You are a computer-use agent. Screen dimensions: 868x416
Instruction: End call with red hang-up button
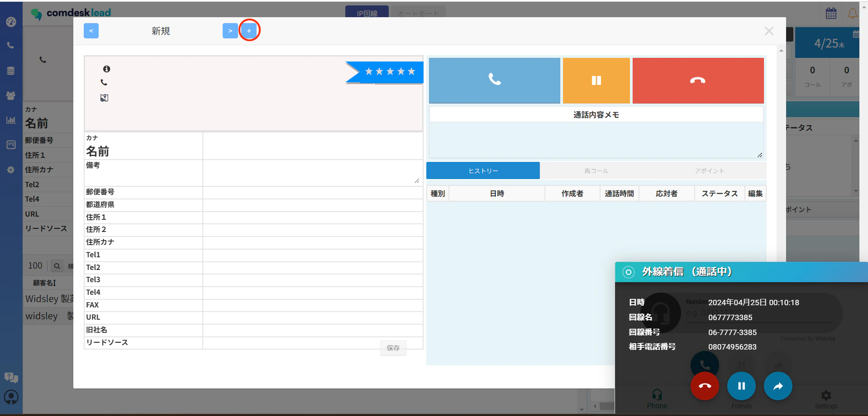698,80
